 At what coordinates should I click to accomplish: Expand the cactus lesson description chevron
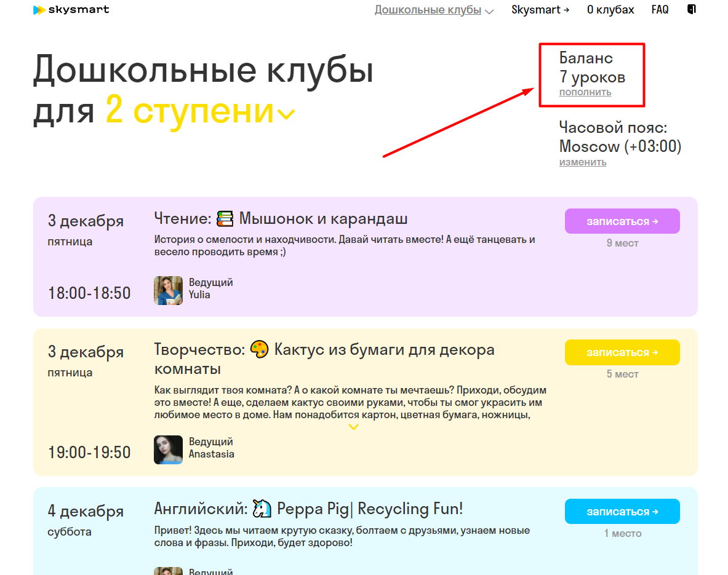(x=354, y=427)
